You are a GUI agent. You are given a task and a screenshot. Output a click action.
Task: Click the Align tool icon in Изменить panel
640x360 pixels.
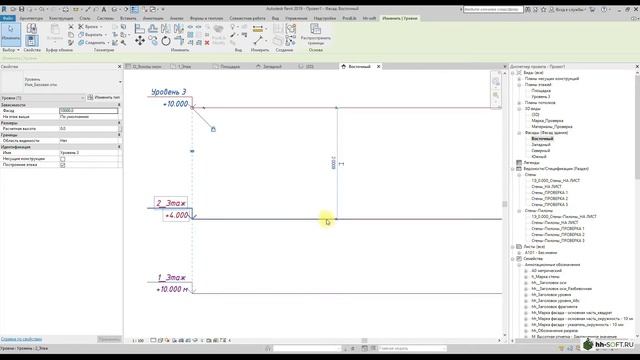tap(140, 29)
